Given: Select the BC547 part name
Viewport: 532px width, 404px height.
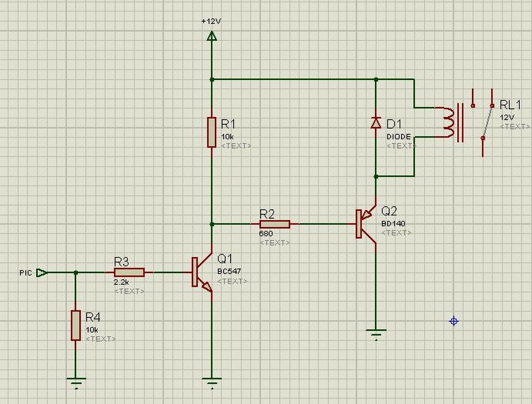Looking at the screenshot, I should [229, 271].
